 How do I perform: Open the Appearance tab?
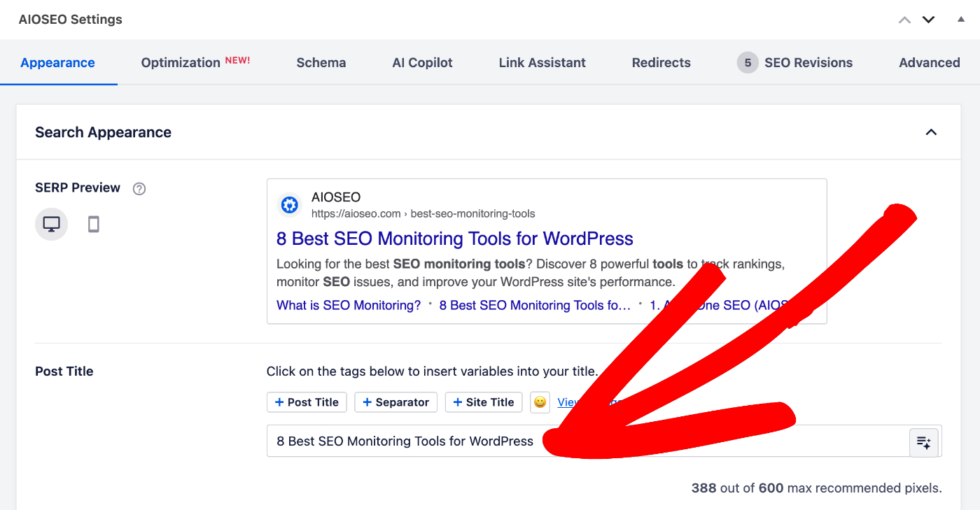click(58, 63)
